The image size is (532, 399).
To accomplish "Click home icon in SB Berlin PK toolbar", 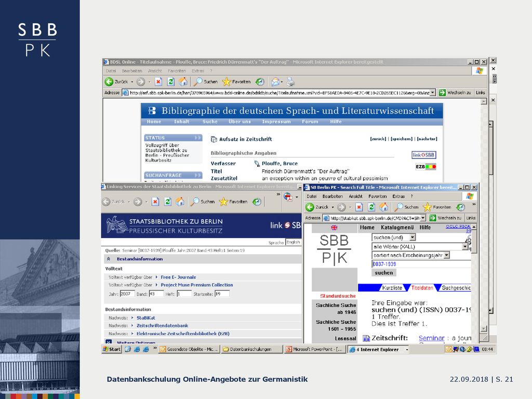I will point(384,207).
